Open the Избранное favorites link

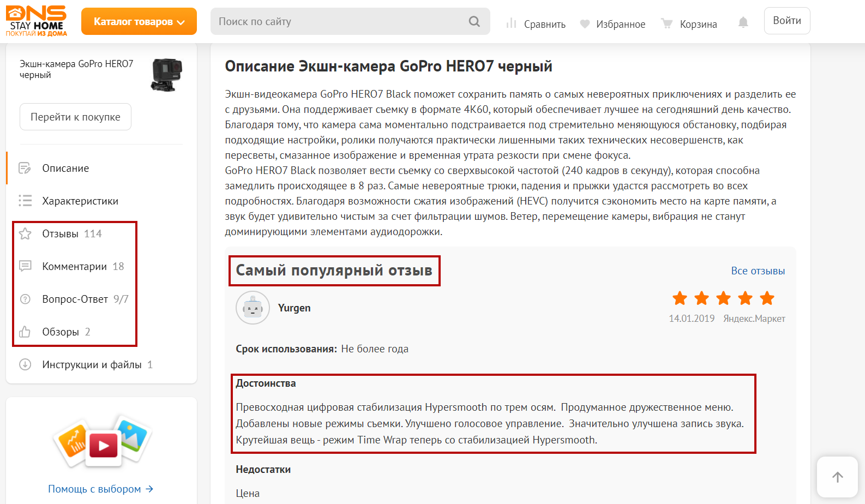tap(621, 24)
